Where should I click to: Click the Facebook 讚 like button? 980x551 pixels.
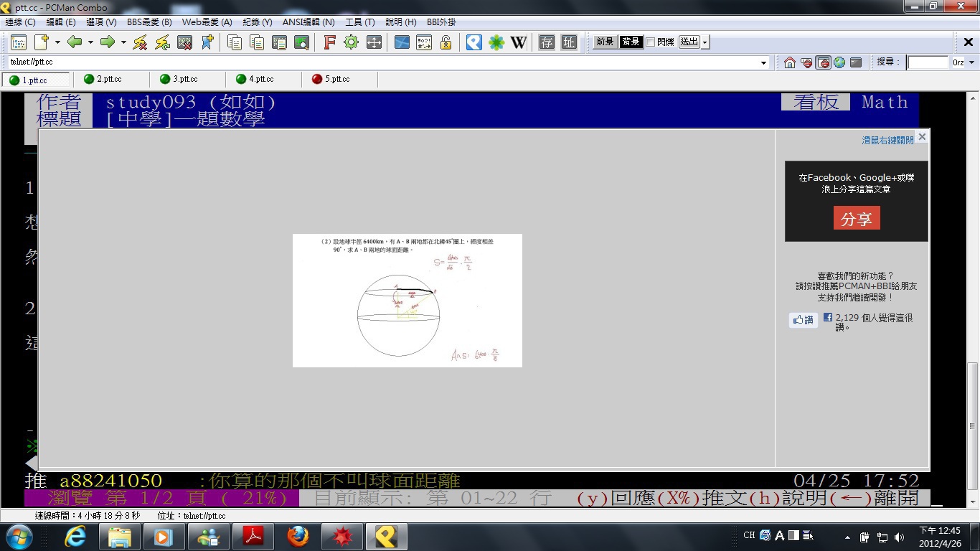point(803,320)
